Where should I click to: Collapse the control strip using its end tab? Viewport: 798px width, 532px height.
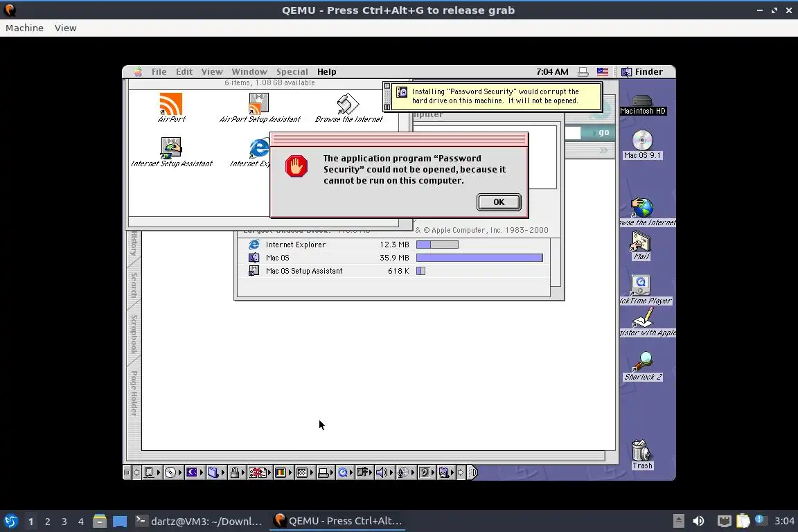(x=472, y=472)
